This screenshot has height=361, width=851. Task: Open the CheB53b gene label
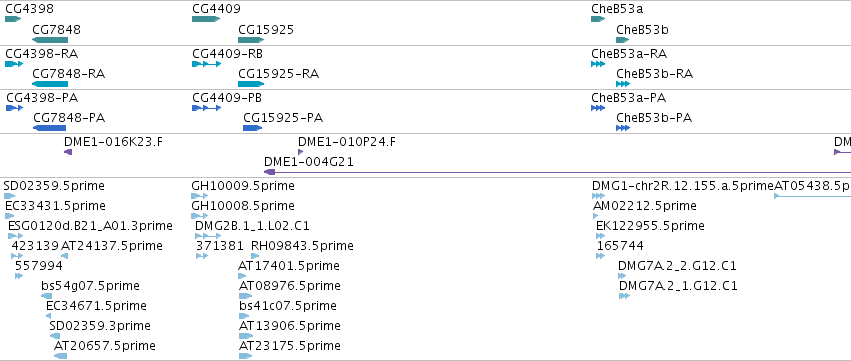pyautogui.click(x=643, y=29)
